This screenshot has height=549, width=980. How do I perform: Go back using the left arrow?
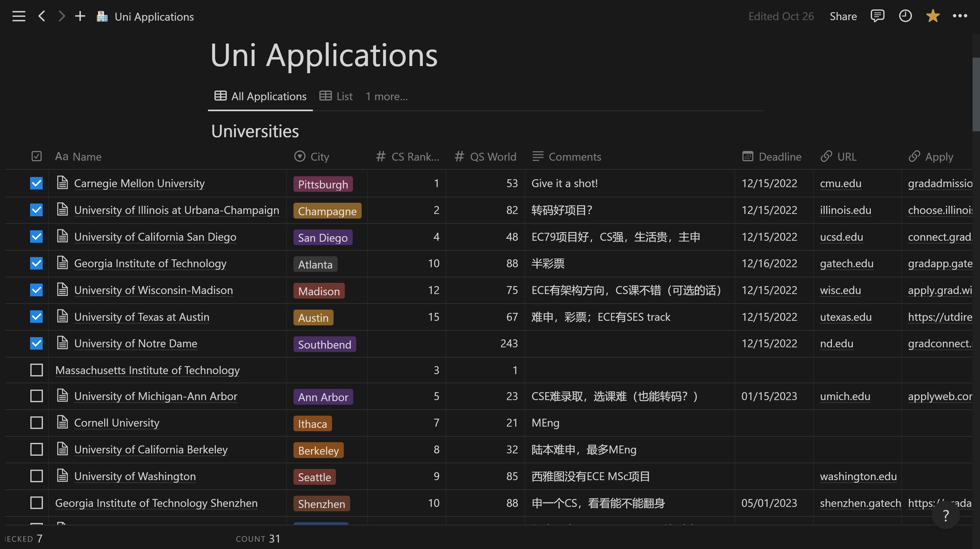click(x=42, y=16)
